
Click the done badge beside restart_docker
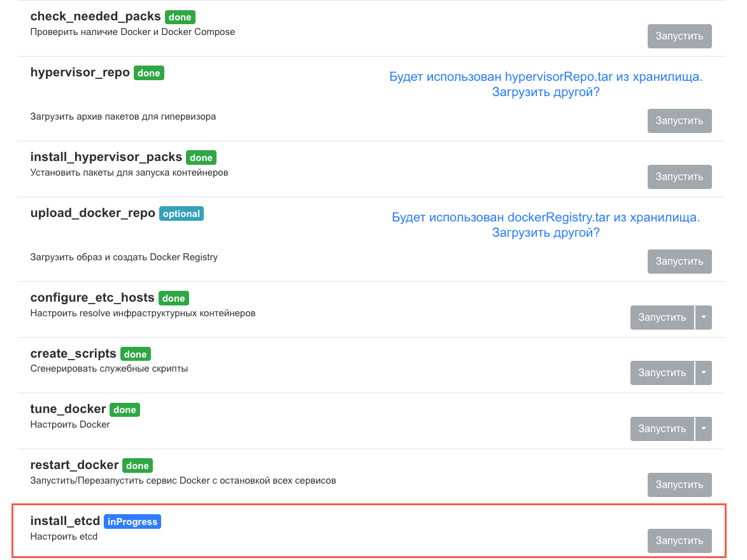[x=137, y=466]
